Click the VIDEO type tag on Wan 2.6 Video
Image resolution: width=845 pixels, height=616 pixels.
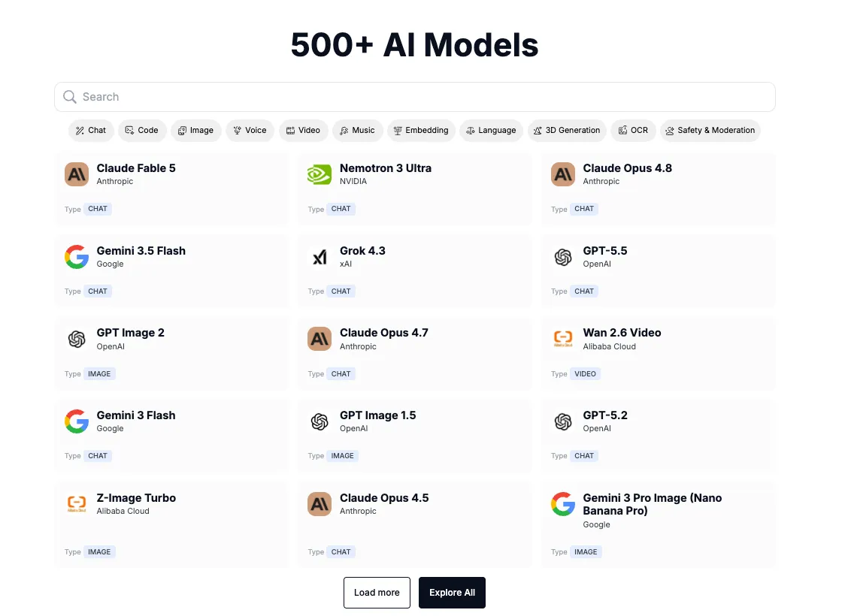coord(585,373)
